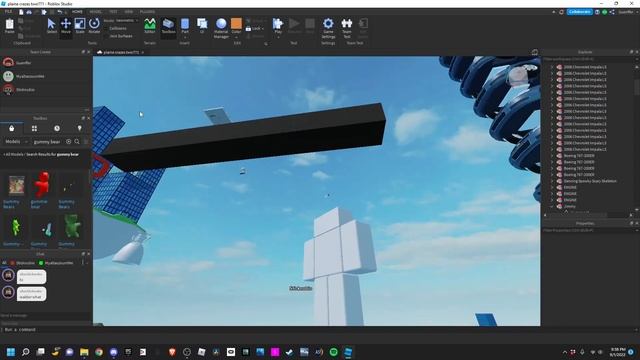
Task: Switch to the HOME ribbon tab
Action: click(x=77, y=12)
